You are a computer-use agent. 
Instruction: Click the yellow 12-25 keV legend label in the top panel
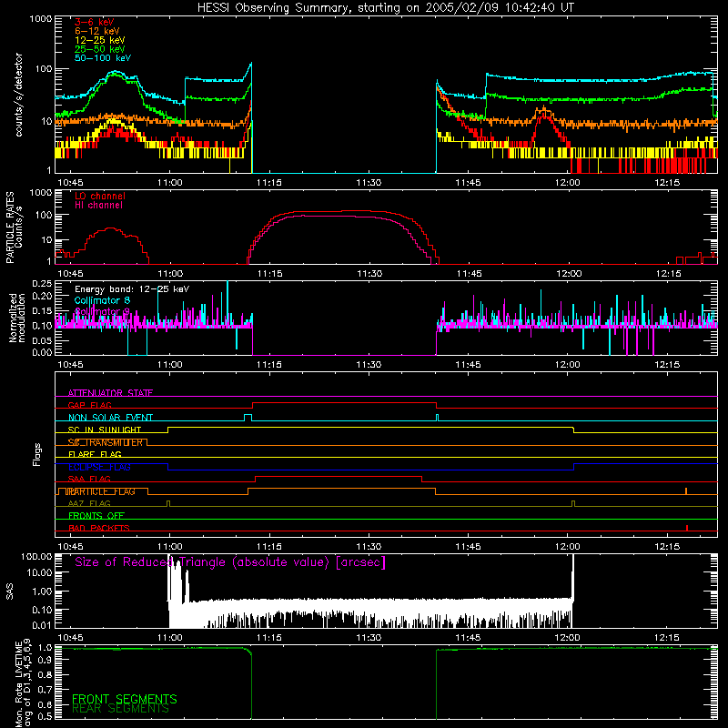click(x=100, y=40)
